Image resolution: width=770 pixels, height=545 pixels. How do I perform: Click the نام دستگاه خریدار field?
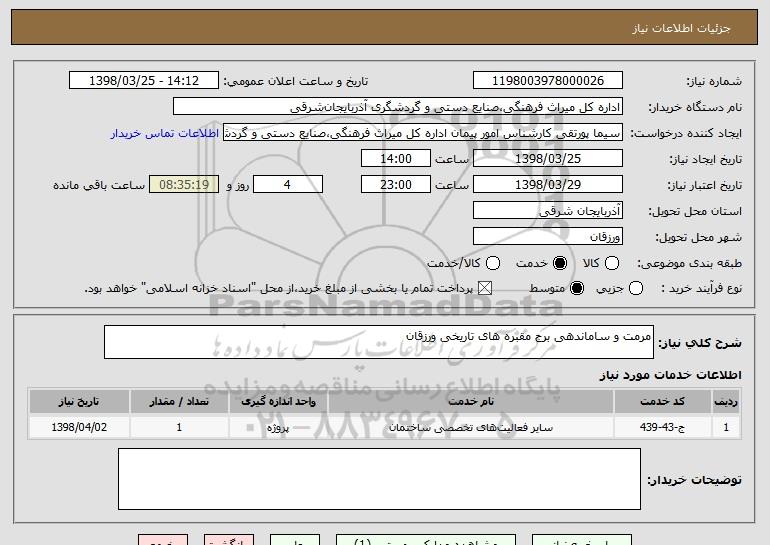pyautogui.click(x=398, y=107)
